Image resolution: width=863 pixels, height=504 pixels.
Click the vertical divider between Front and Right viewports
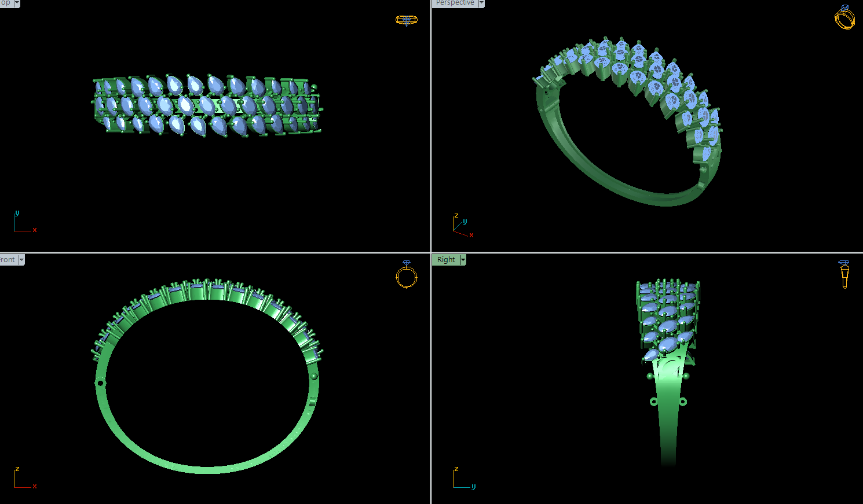[431, 376]
